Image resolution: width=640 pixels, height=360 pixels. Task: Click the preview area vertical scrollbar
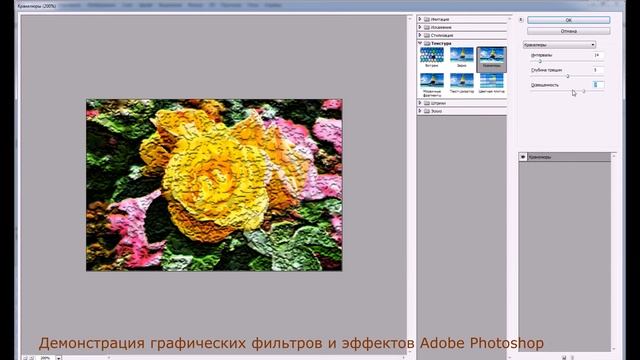point(410,184)
